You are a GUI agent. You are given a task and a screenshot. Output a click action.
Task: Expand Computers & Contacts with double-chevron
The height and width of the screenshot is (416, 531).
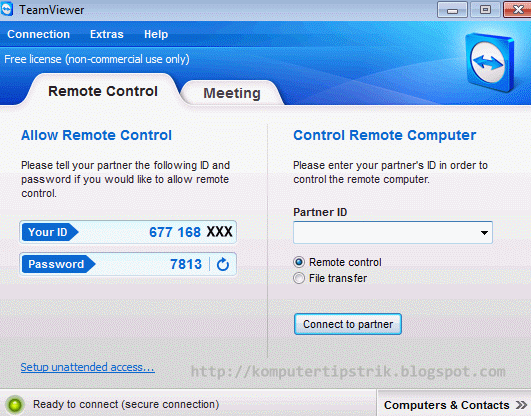[522, 405]
